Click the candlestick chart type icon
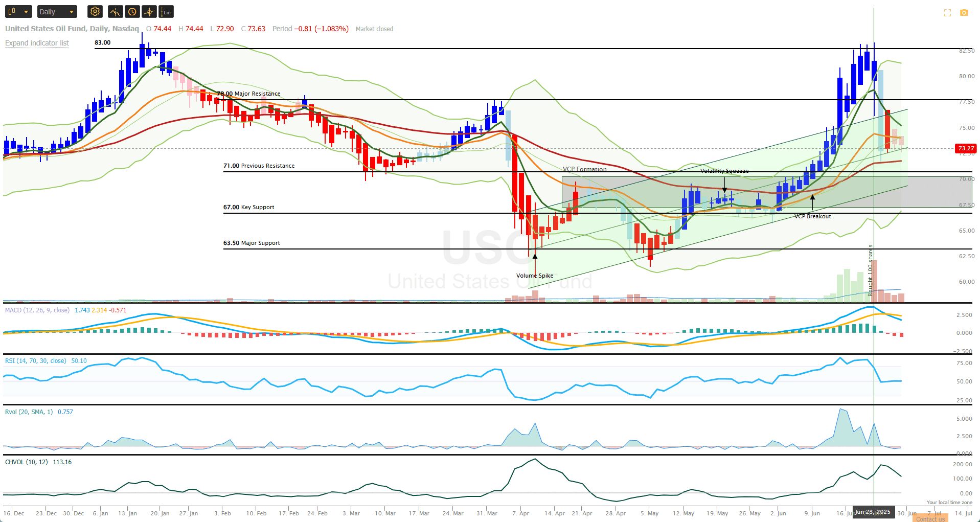This screenshot has height=522, width=980. pos(12,11)
